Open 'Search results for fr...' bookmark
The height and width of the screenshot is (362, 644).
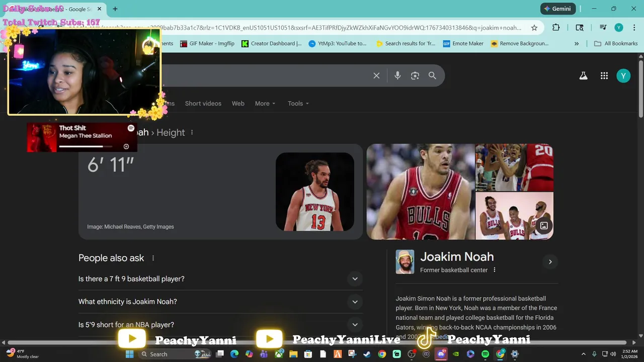[406, 44]
